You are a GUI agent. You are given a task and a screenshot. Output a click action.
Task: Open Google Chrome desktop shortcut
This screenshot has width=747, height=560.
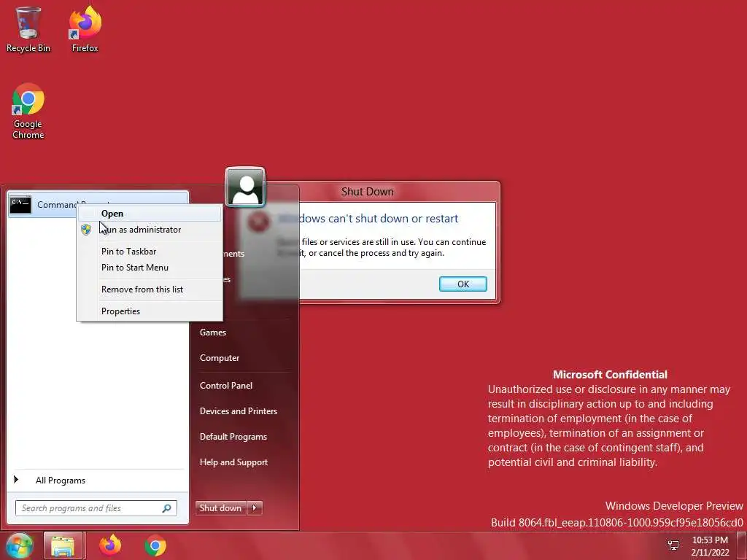coord(28,111)
